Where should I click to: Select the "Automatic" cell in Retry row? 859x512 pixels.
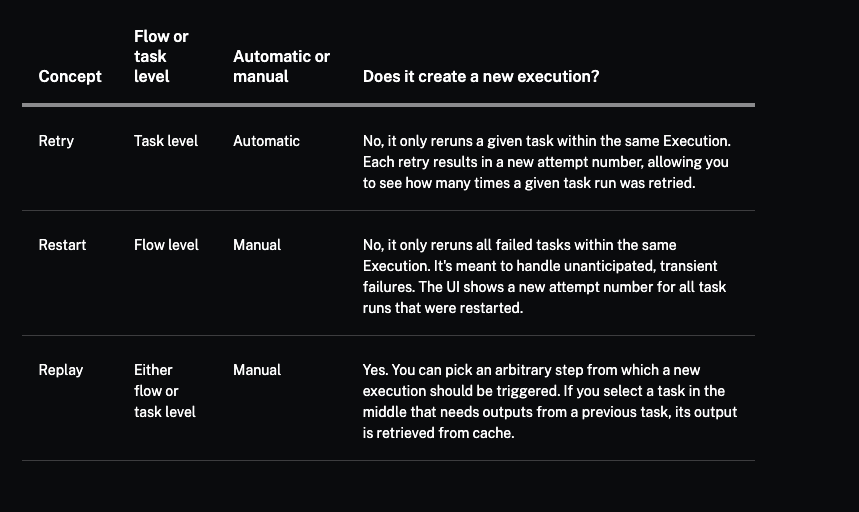[266, 141]
